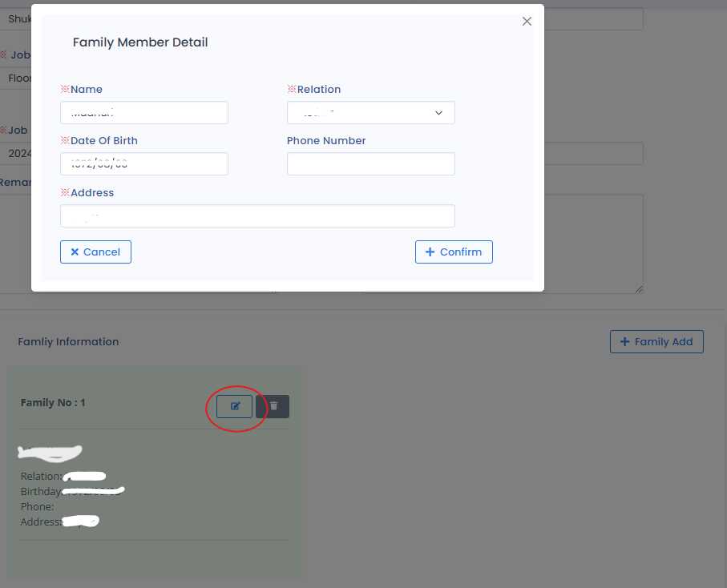This screenshot has width=727, height=588.
Task: Click the plus icon in Family Add
Action: click(625, 341)
